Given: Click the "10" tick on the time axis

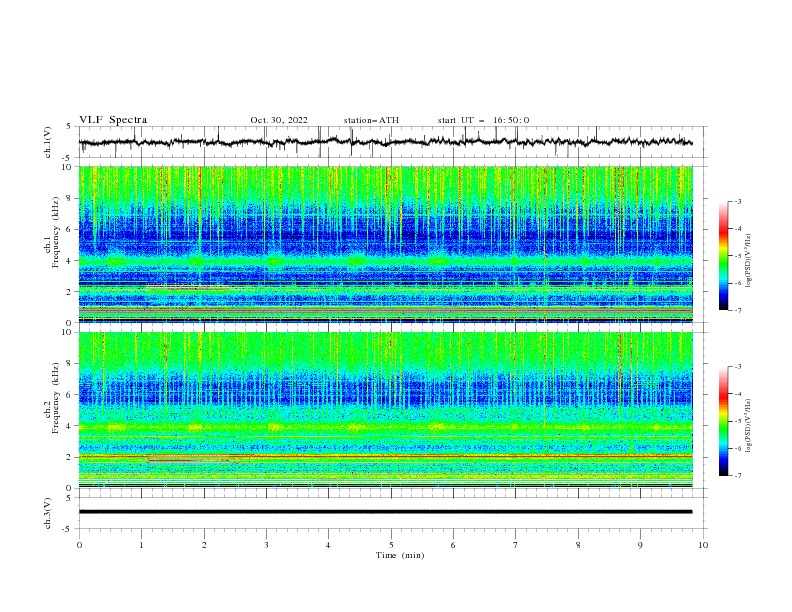Looking at the screenshot, I should tap(703, 545).
